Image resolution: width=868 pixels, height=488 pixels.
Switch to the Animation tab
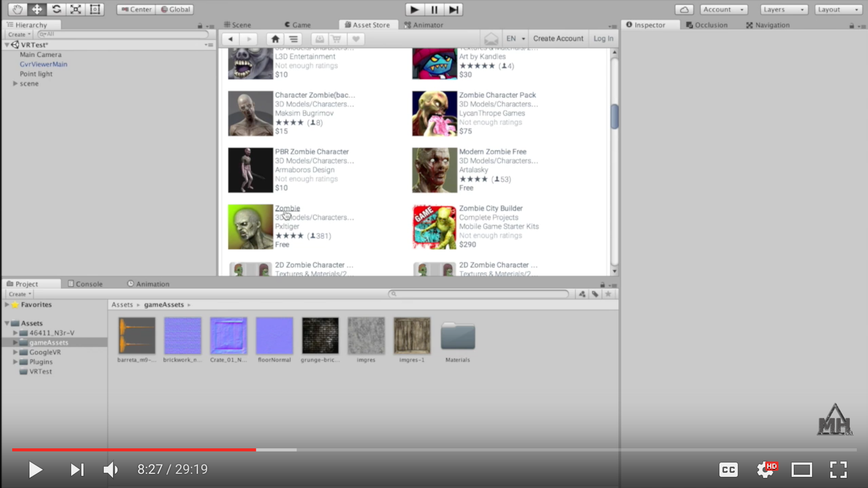coord(148,284)
